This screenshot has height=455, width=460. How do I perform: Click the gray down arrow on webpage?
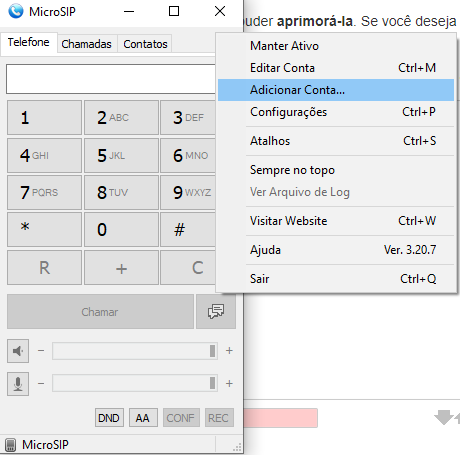pos(444,417)
